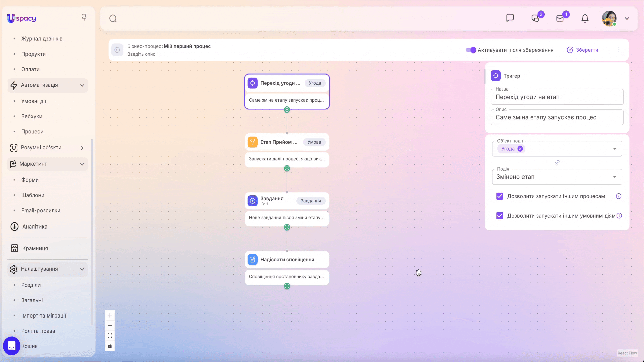644x362 pixels.
Task: Open the support chat widget bubble
Action: click(x=12, y=346)
